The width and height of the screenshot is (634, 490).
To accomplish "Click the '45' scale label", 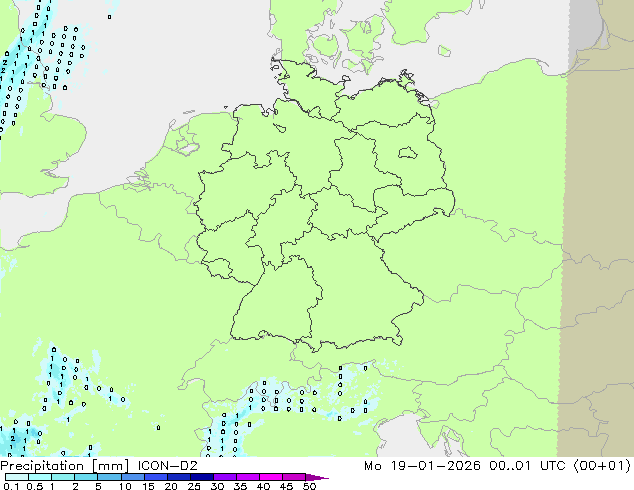I will pos(286,486).
